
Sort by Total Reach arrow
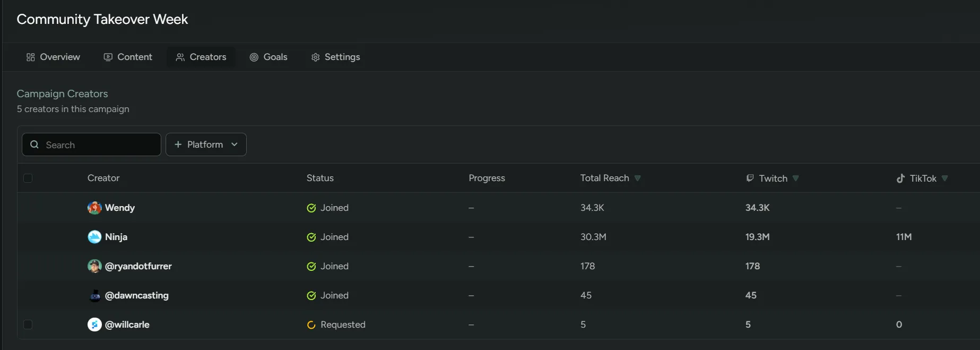click(637, 178)
